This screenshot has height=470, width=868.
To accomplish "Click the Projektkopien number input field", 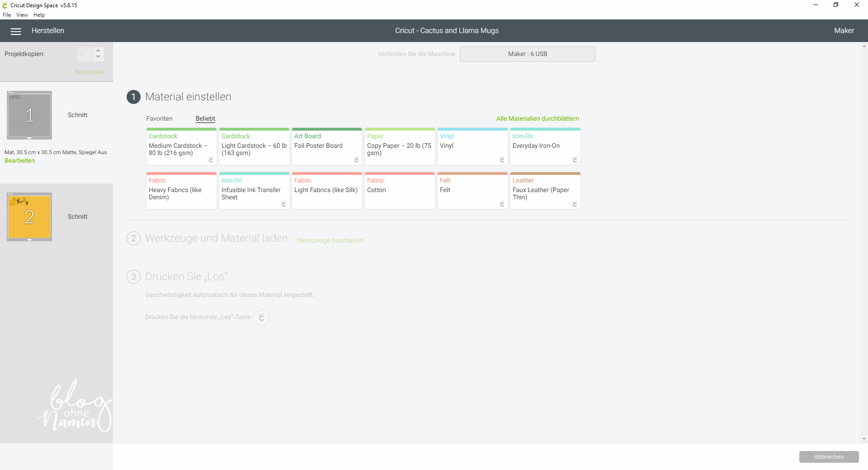I will coord(85,54).
